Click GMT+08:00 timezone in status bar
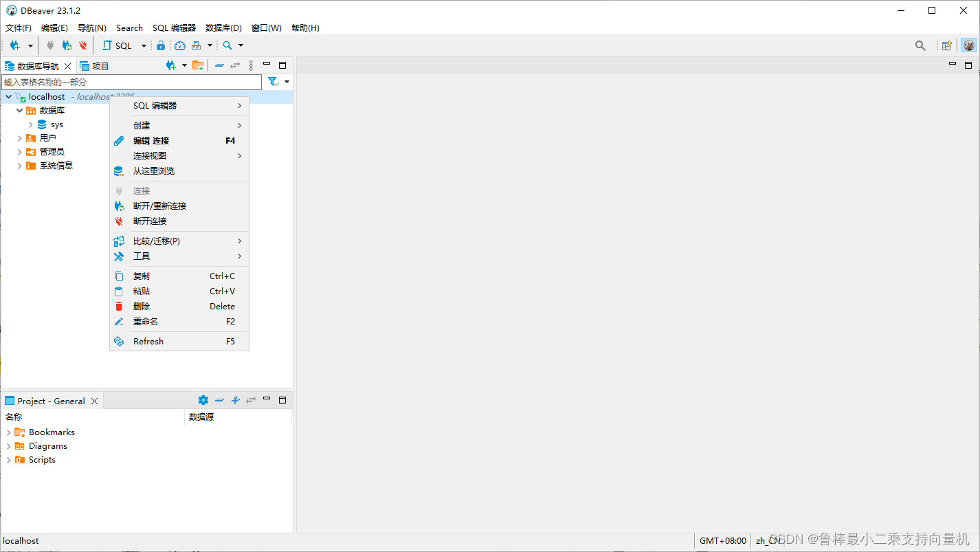This screenshot has height=552, width=980. point(722,541)
